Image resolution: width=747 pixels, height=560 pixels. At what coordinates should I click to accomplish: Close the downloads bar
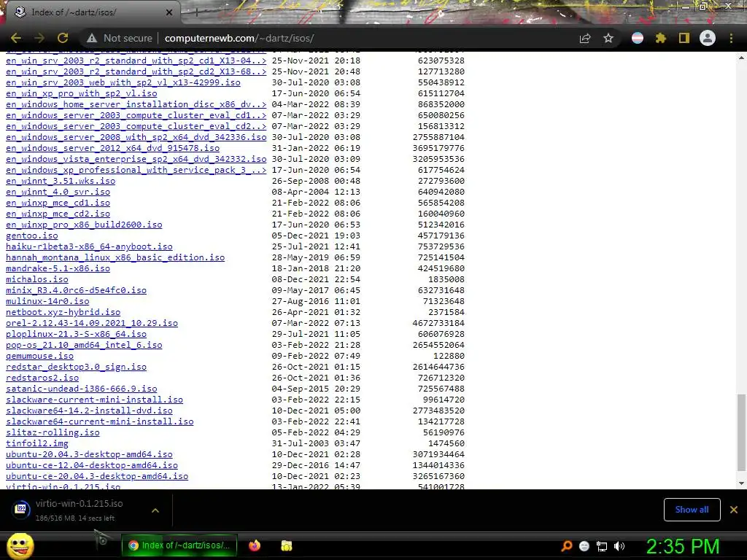tap(734, 510)
